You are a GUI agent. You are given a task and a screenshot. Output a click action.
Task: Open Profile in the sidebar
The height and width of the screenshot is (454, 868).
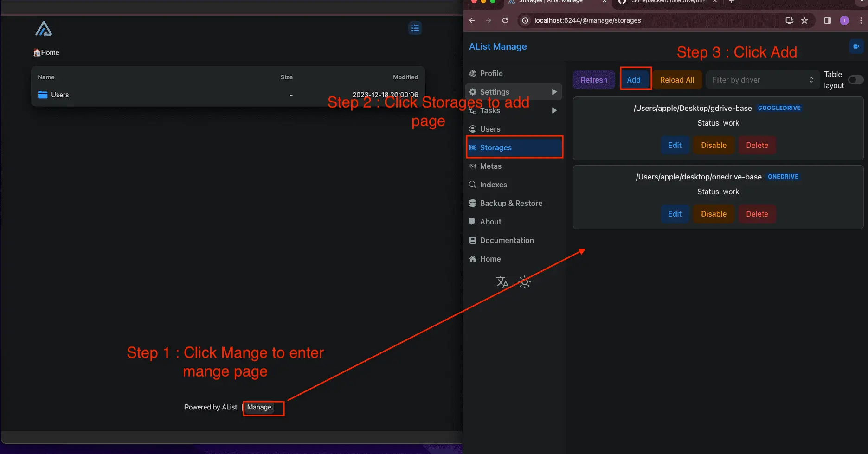(x=514, y=73)
